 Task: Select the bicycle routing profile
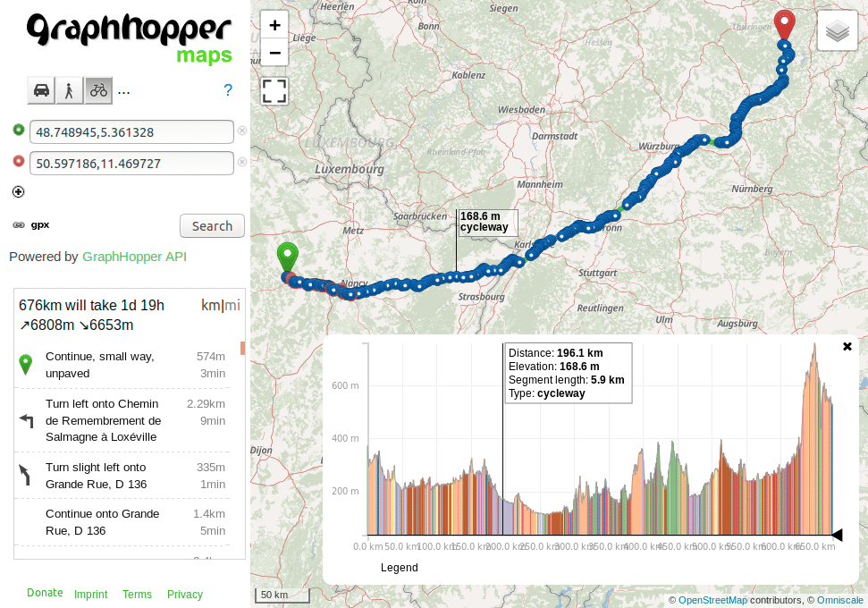[98, 90]
